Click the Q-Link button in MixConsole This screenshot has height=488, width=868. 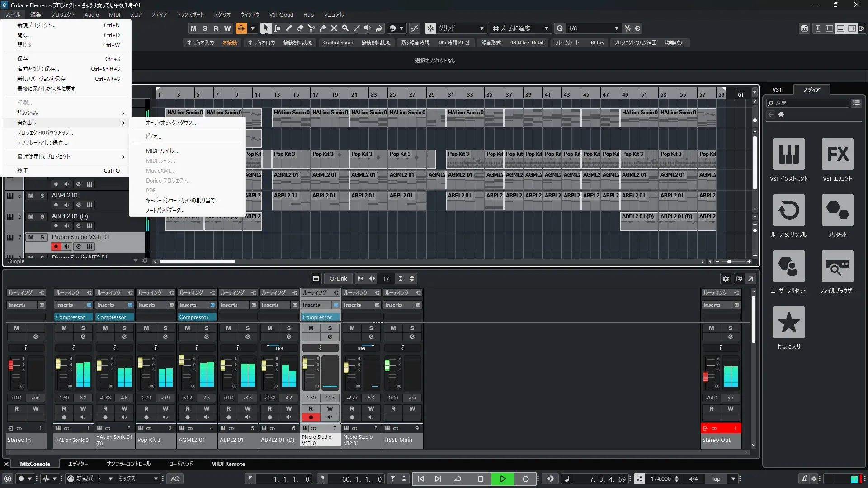[338, 279]
